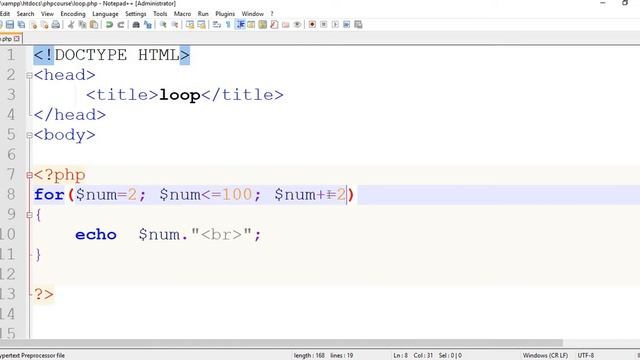The image size is (640, 360).
Task: Open the Language menu
Action: coord(105,14)
